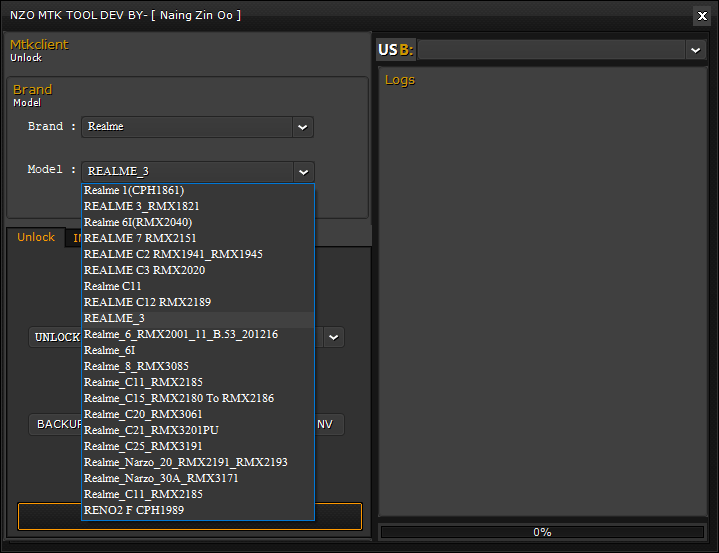Click the BACKUP button

click(55, 424)
